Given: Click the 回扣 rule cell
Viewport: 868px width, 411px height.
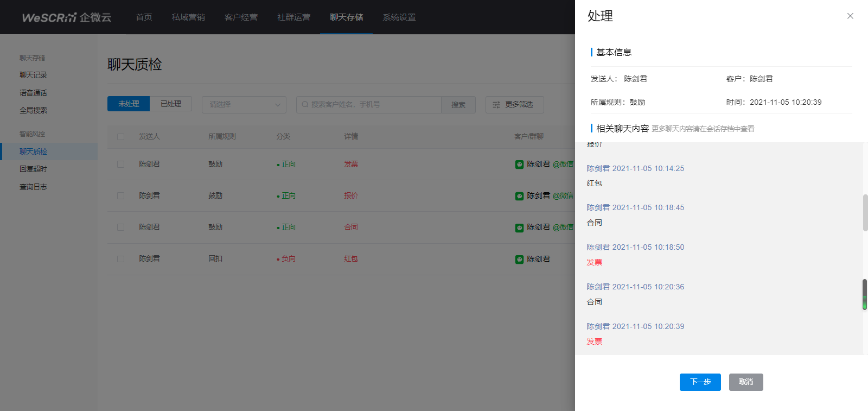Looking at the screenshot, I should point(215,259).
